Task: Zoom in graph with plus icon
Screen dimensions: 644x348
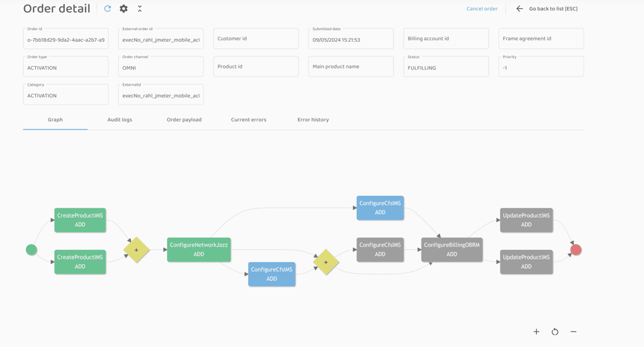Action: [536, 332]
